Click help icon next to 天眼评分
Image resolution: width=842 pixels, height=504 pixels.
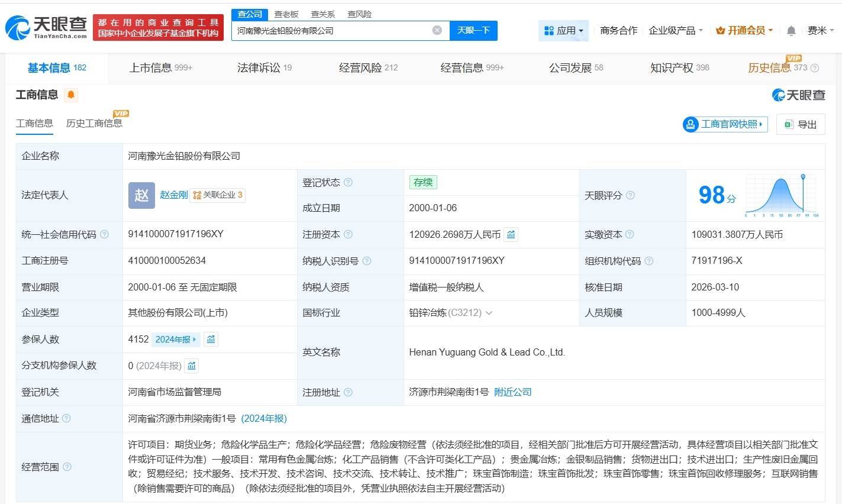click(630, 195)
